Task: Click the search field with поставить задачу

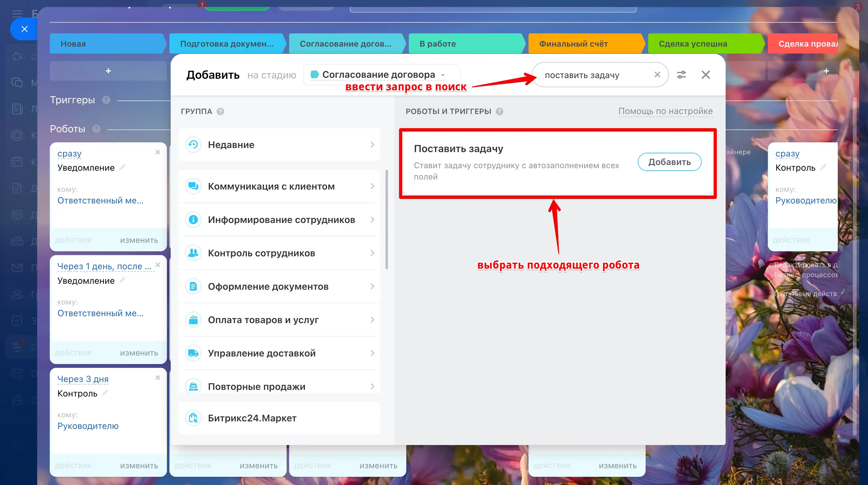Action: click(x=593, y=75)
